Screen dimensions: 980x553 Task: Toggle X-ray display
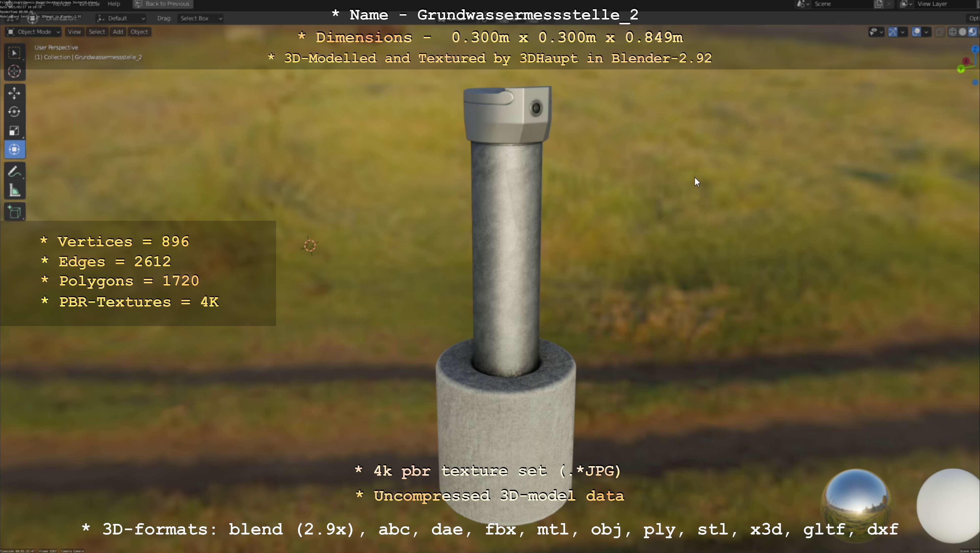coord(939,32)
